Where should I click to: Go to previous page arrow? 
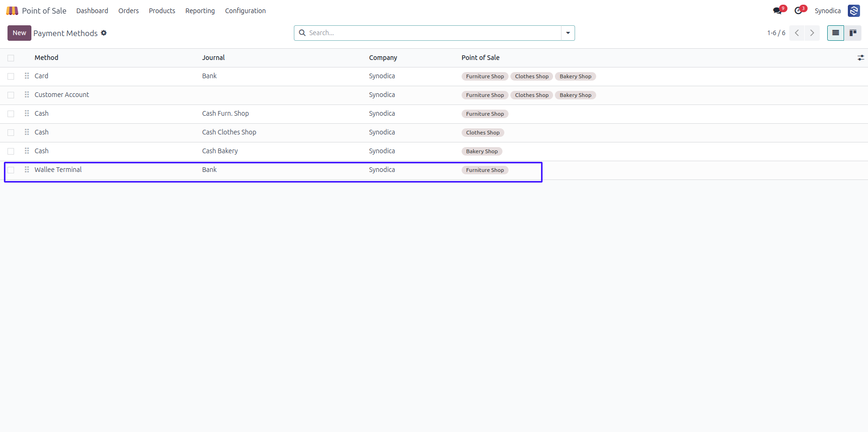coord(797,33)
